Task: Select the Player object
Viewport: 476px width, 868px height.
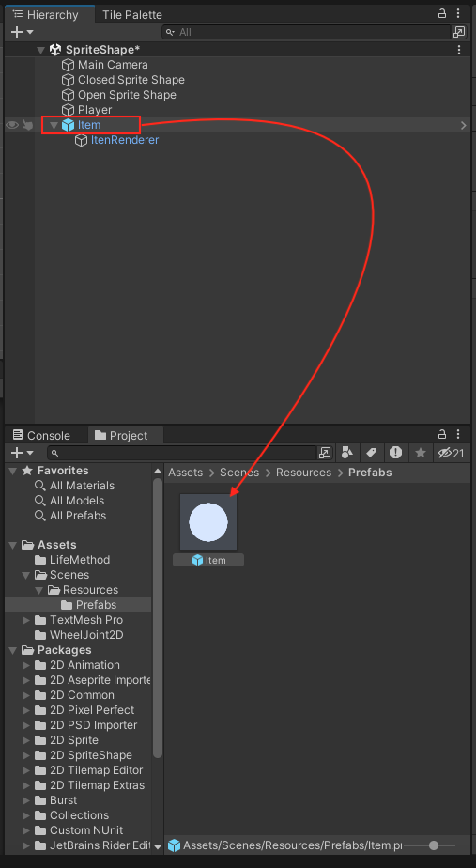Action: coord(95,110)
